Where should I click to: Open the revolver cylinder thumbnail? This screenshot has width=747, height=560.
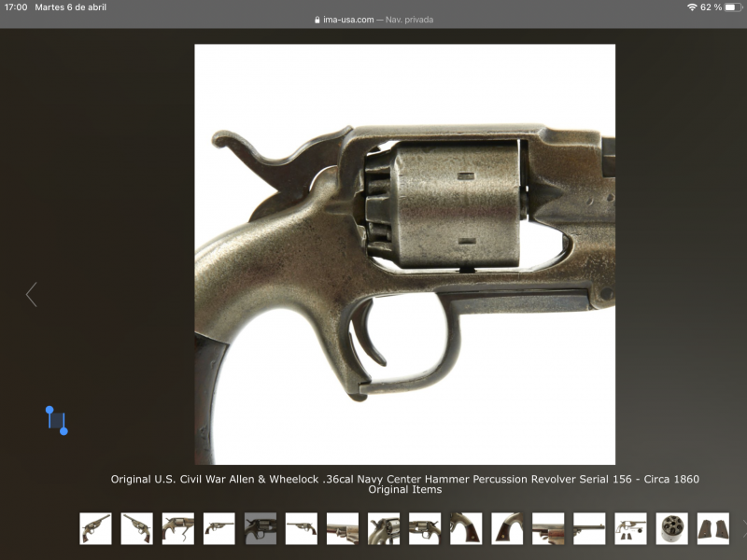[x=671, y=528]
